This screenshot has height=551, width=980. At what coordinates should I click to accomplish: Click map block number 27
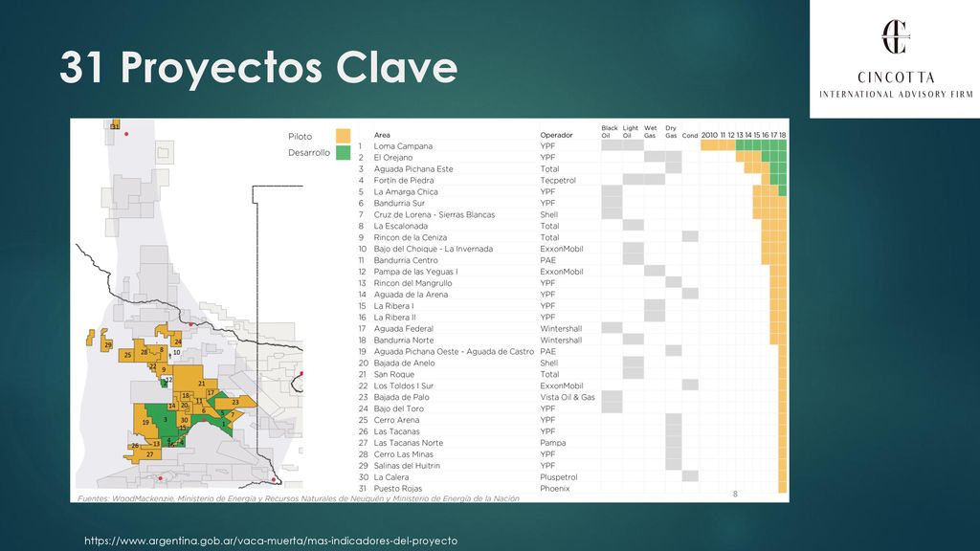pos(149,454)
